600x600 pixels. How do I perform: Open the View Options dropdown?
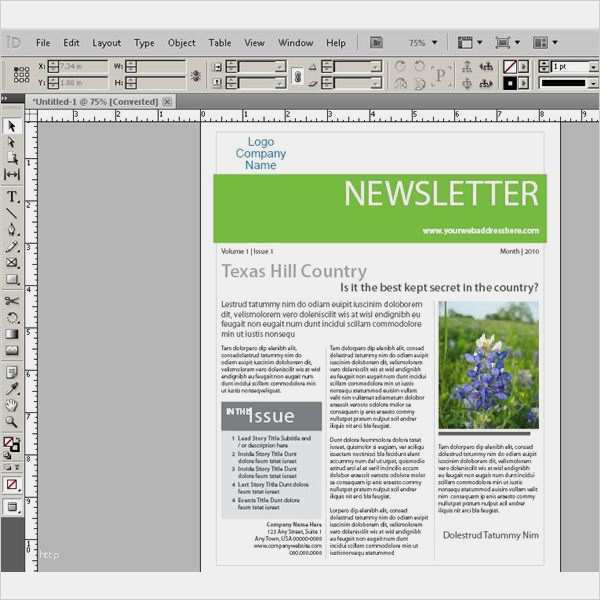[464, 43]
